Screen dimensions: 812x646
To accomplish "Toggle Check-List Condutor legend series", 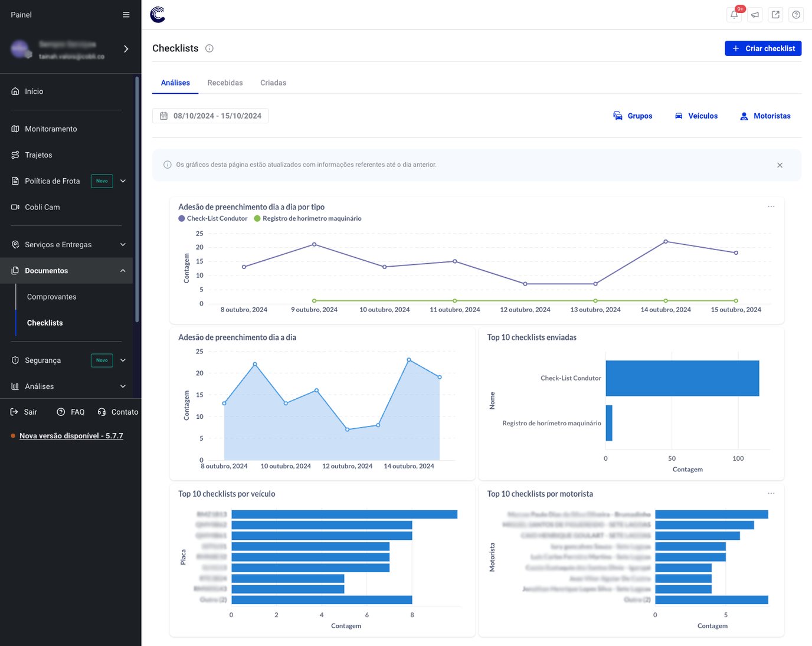I will [x=213, y=218].
